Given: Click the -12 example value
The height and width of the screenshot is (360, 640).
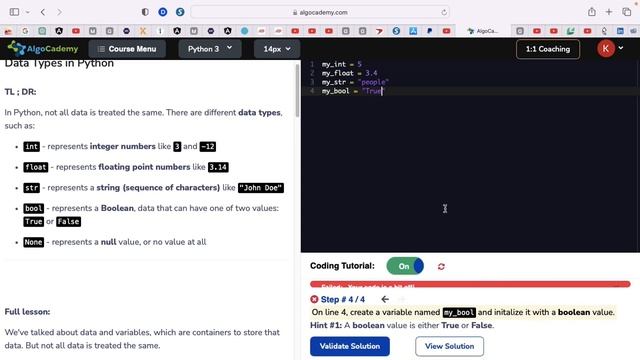Looking at the screenshot, I should tap(208, 147).
